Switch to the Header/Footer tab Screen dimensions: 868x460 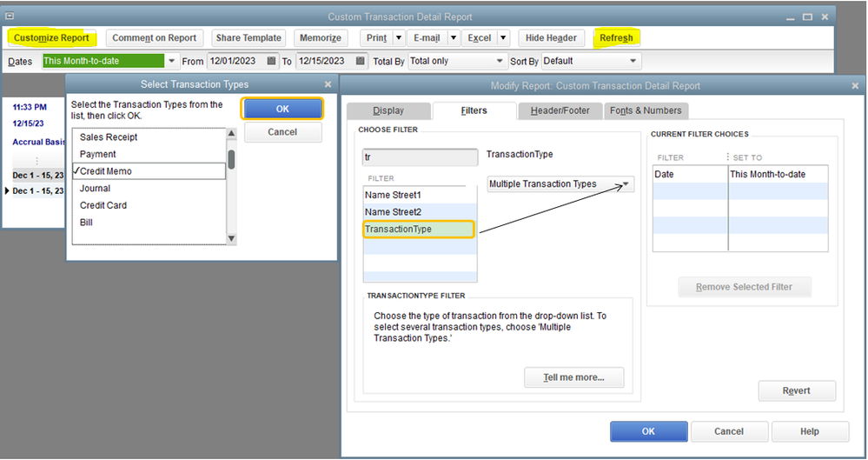coord(560,110)
